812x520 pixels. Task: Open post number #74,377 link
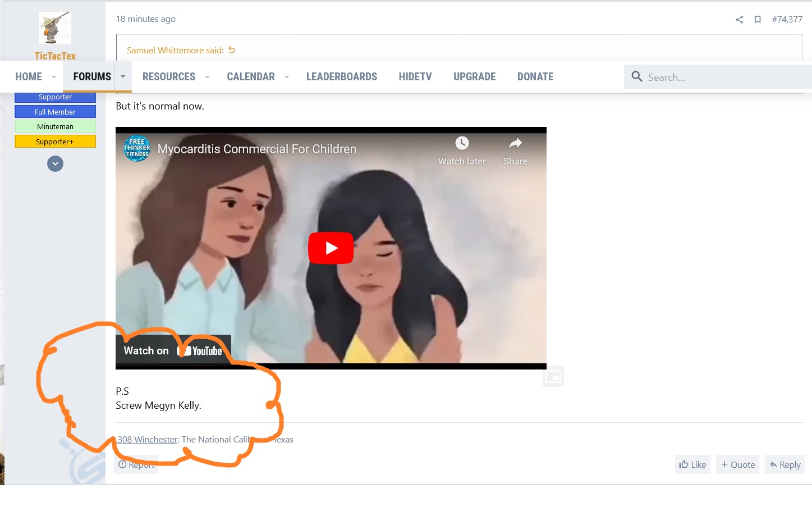click(787, 19)
